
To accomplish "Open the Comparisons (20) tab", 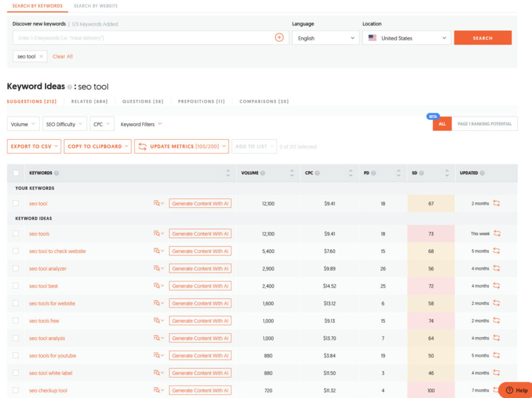I will 264,101.
